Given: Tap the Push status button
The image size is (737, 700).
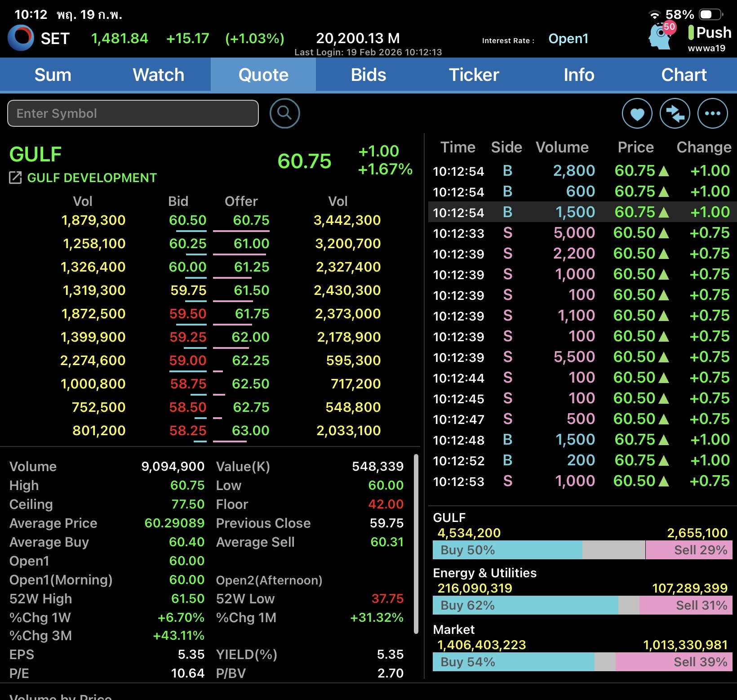Looking at the screenshot, I should [x=710, y=32].
